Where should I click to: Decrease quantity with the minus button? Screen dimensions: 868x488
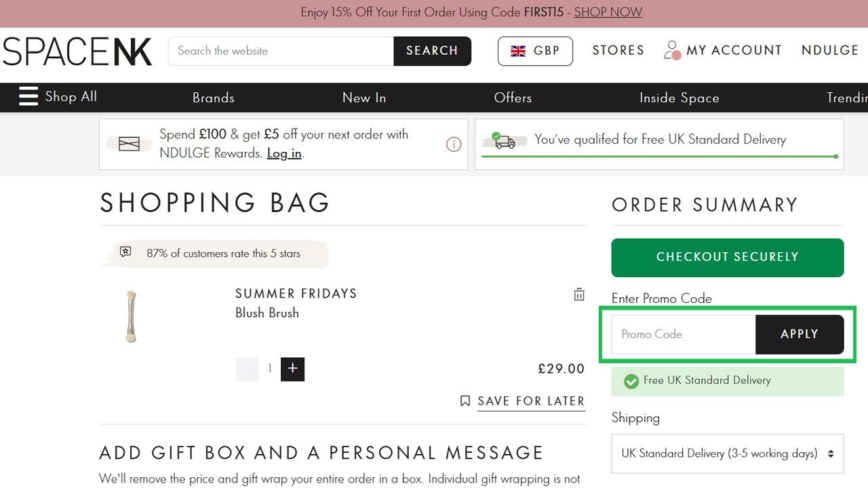pos(247,369)
